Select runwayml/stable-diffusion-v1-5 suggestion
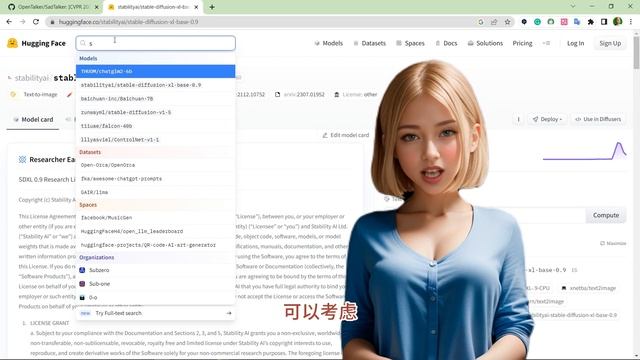640x360 pixels. [156, 112]
